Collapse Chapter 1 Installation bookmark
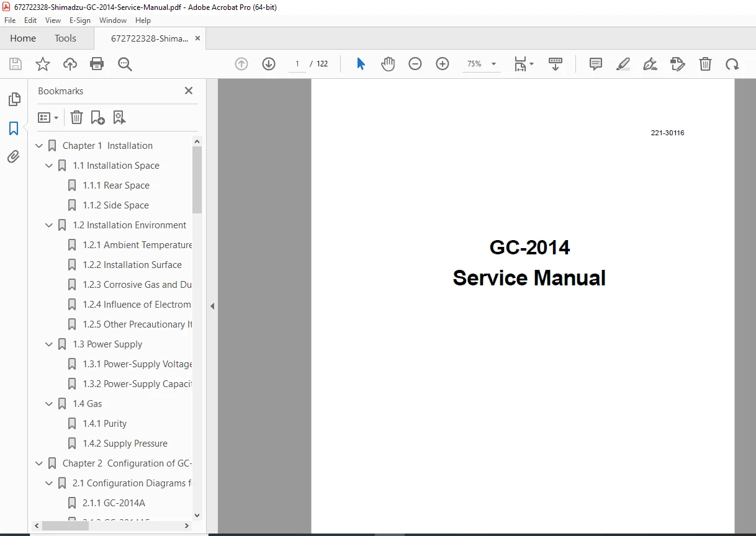The width and height of the screenshot is (756, 536). (x=39, y=146)
